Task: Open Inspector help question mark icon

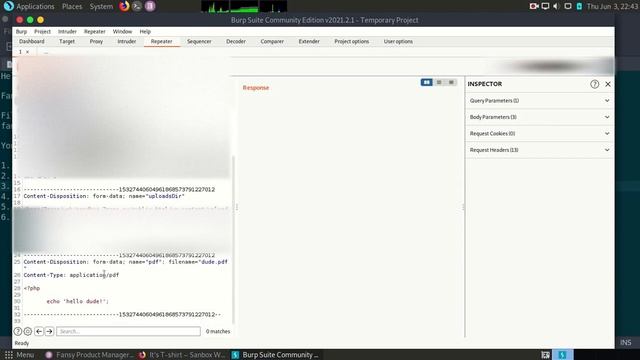Action: point(594,84)
